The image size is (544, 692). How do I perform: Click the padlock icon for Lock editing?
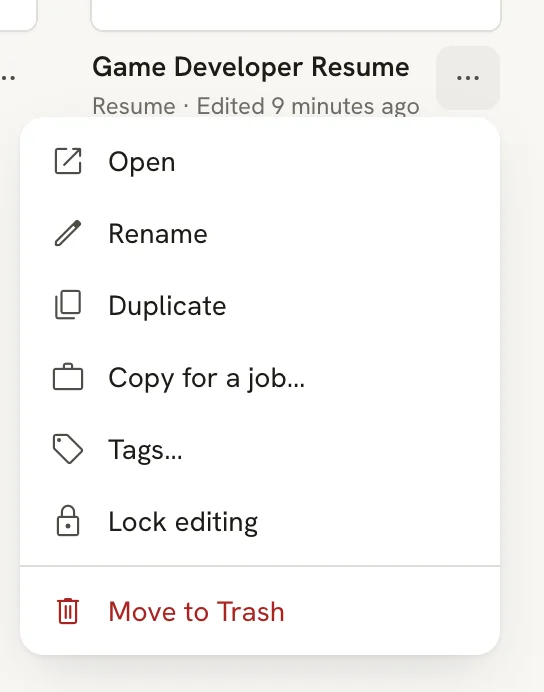tap(68, 521)
